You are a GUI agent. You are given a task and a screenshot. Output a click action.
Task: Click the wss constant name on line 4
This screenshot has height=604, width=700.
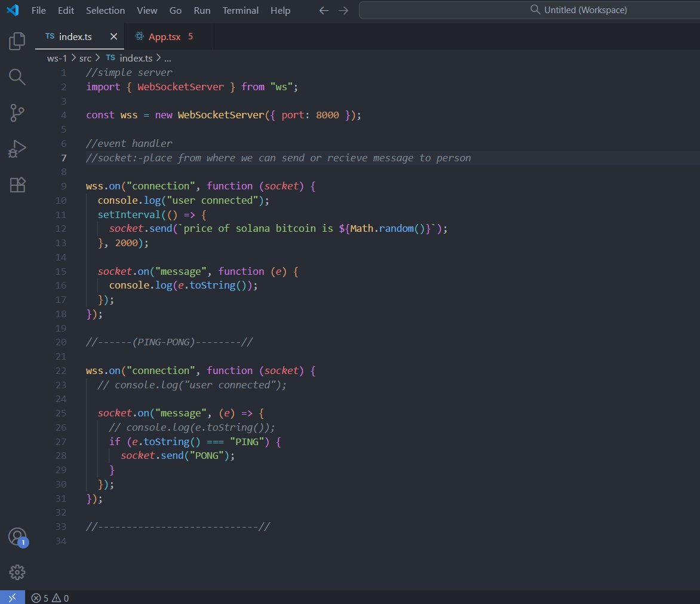pos(129,115)
